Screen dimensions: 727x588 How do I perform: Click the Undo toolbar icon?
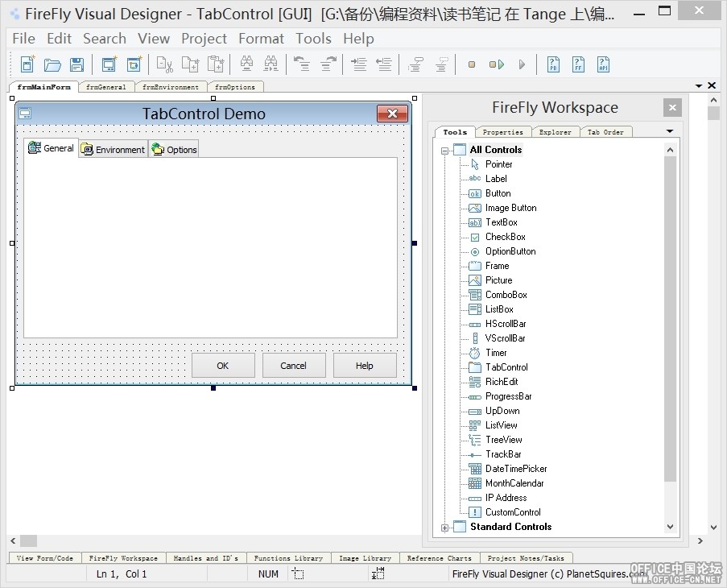[302, 64]
